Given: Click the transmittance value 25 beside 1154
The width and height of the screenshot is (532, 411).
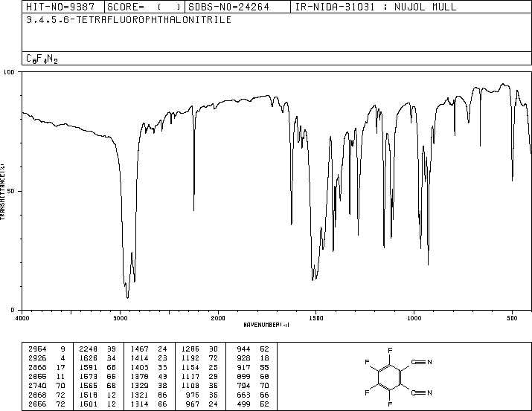Looking at the screenshot, I should [x=213, y=367].
